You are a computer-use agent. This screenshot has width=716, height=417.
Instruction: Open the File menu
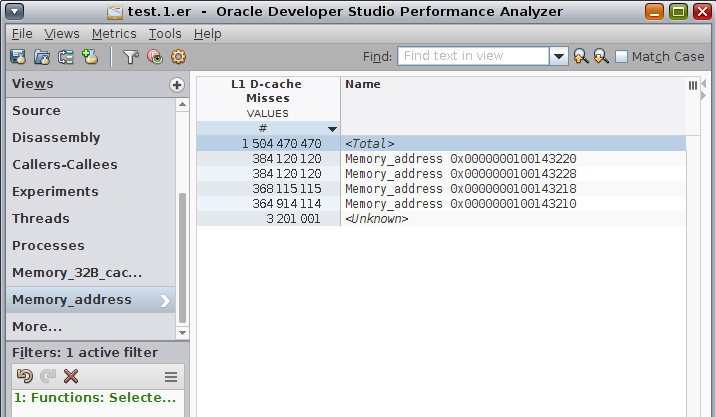pyautogui.click(x=22, y=34)
